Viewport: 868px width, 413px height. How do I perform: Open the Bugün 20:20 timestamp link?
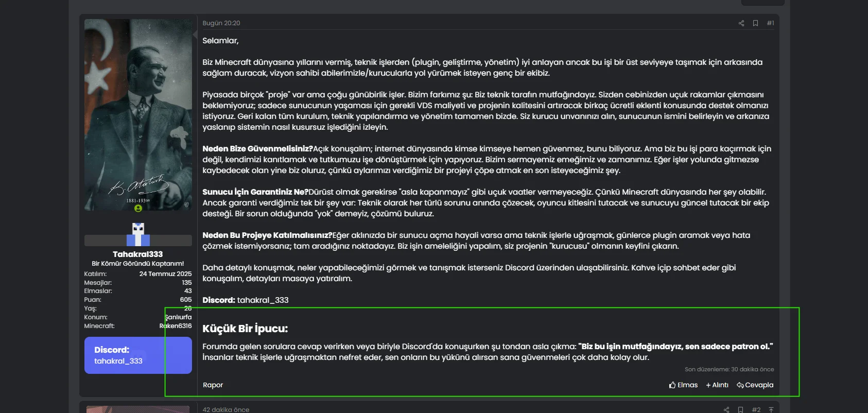pos(221,23)
